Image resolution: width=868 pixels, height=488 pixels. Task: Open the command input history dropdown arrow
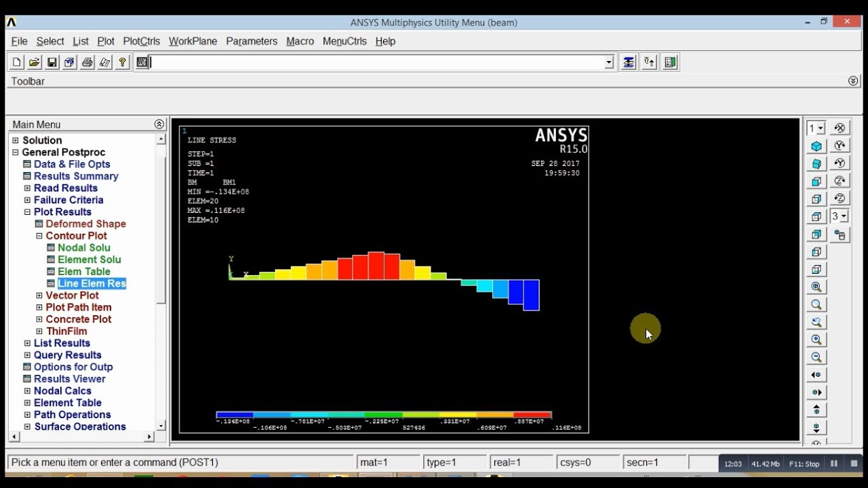pyautogui.click(x=609, y=62)
